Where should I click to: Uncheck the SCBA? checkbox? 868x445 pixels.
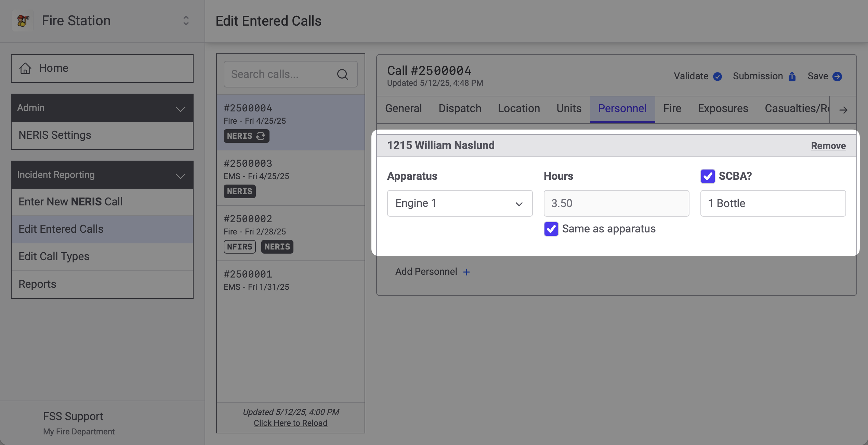pos(708,176)
